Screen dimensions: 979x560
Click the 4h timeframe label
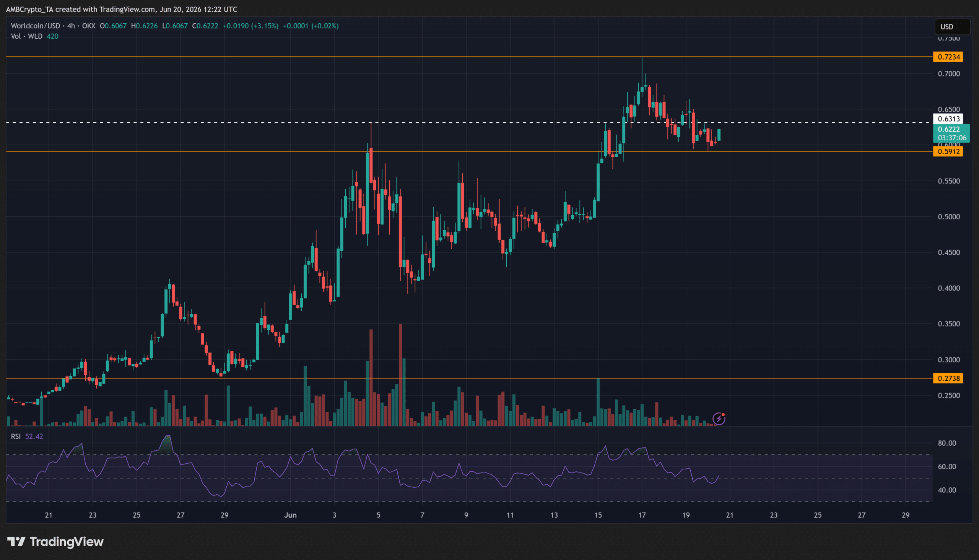coord(71,26)
